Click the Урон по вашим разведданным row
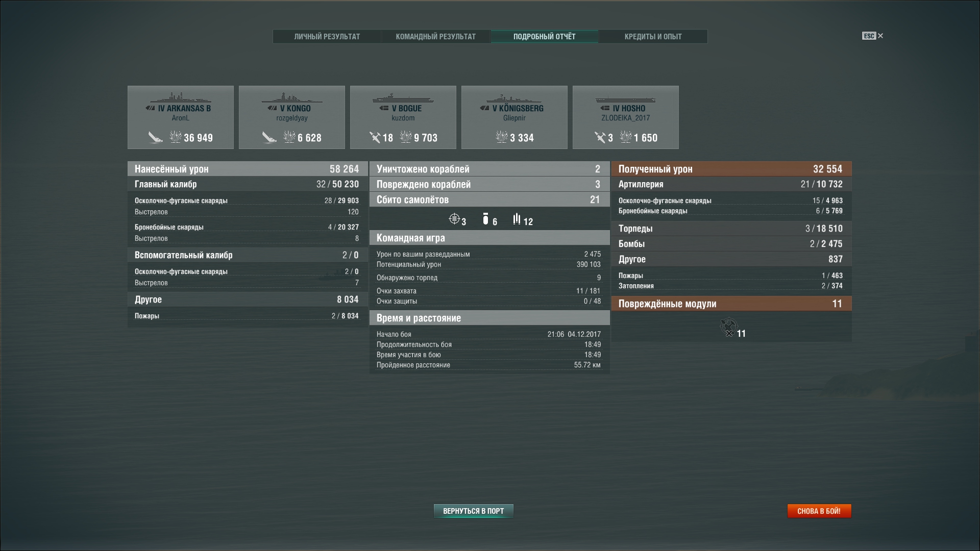Image resolution: width=980 pixels, height=551 pixels. click(x=489, y=254)
